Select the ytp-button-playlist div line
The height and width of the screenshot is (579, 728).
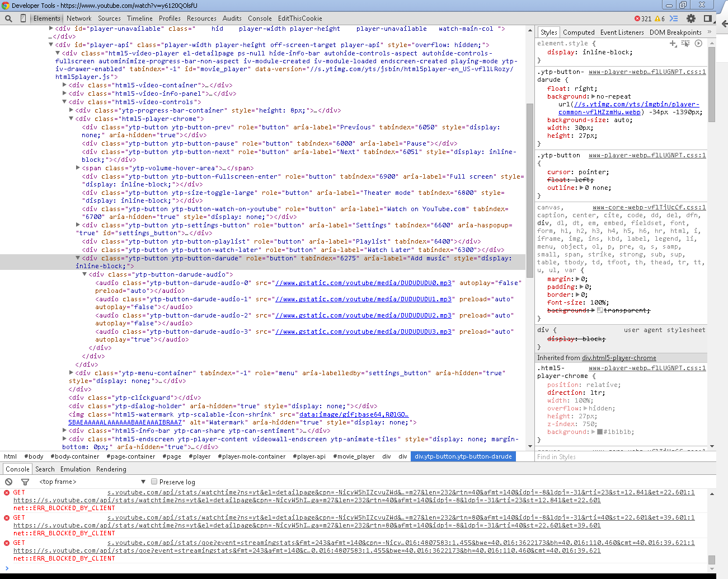[x=281, y=241]
